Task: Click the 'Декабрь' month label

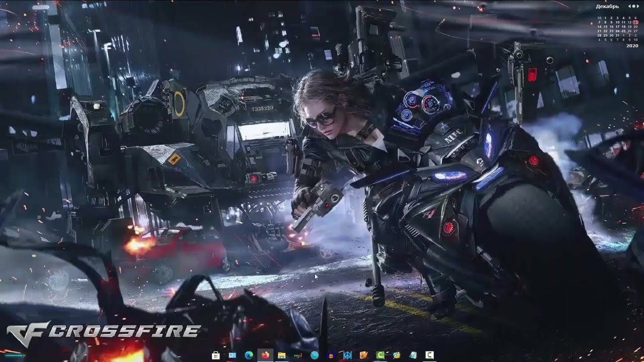Action: coord(607,7)
